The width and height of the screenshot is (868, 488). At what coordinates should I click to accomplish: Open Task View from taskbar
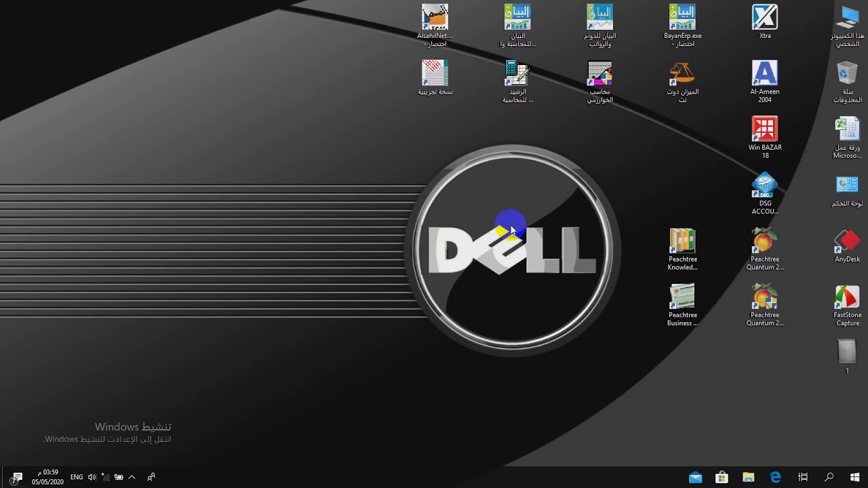[x=803, y=477]
